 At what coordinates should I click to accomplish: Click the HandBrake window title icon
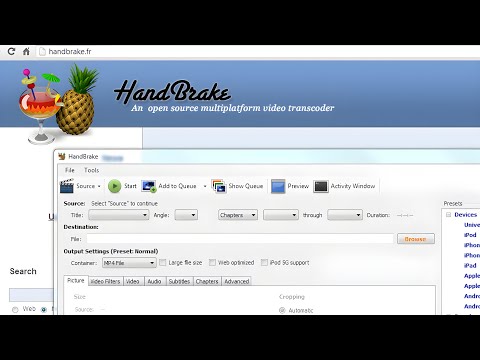click(62, 156)
